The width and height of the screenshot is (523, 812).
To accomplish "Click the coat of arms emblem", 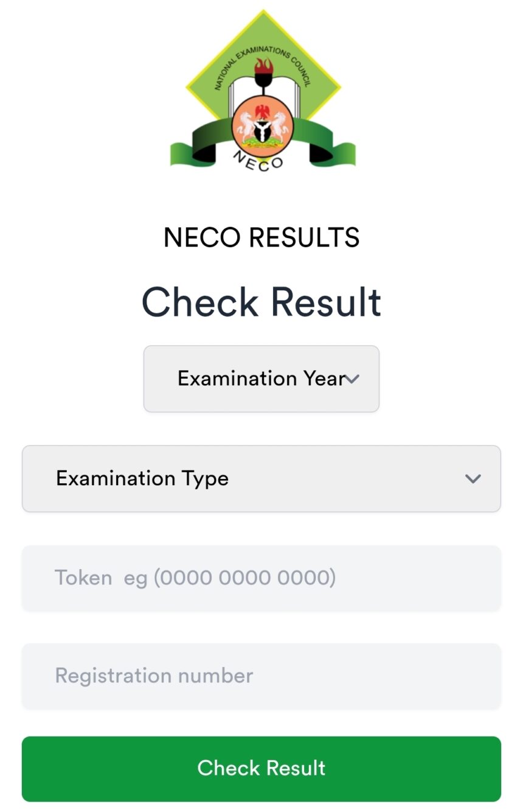I will click(x=263, y=125).
